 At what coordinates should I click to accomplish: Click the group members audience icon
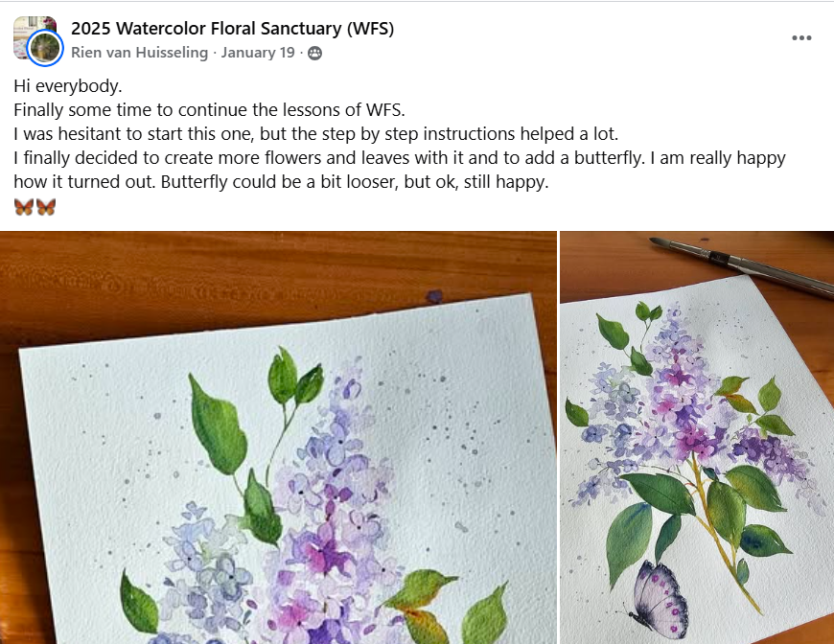pos(314,53)
